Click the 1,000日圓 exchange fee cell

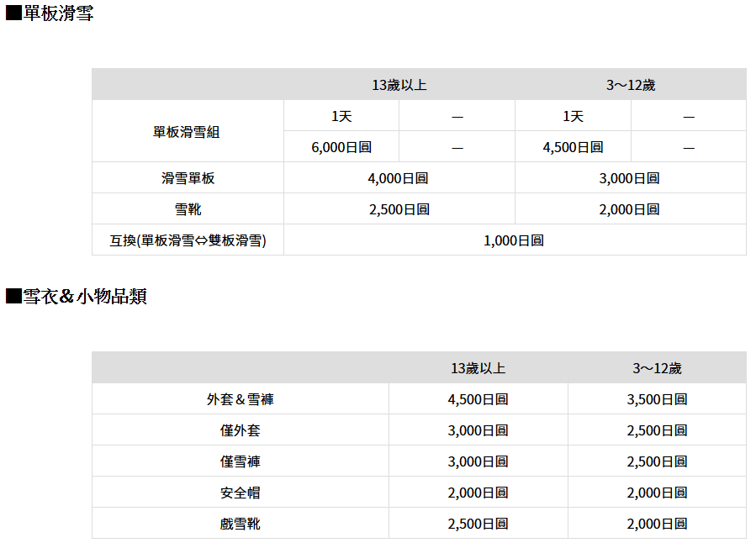coord(514,240)
